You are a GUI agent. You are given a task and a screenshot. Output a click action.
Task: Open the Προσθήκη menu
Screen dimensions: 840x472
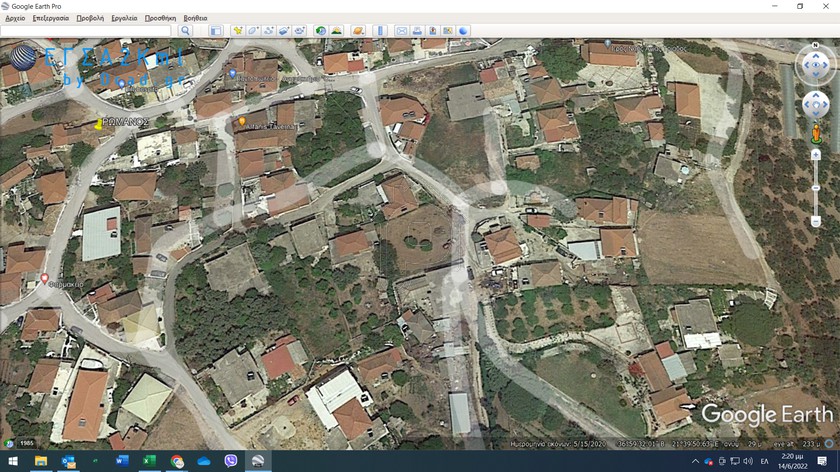[x=160, y=18]
